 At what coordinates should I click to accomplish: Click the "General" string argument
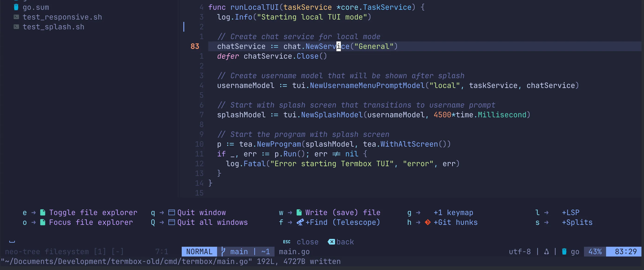(x=374, y=46)
